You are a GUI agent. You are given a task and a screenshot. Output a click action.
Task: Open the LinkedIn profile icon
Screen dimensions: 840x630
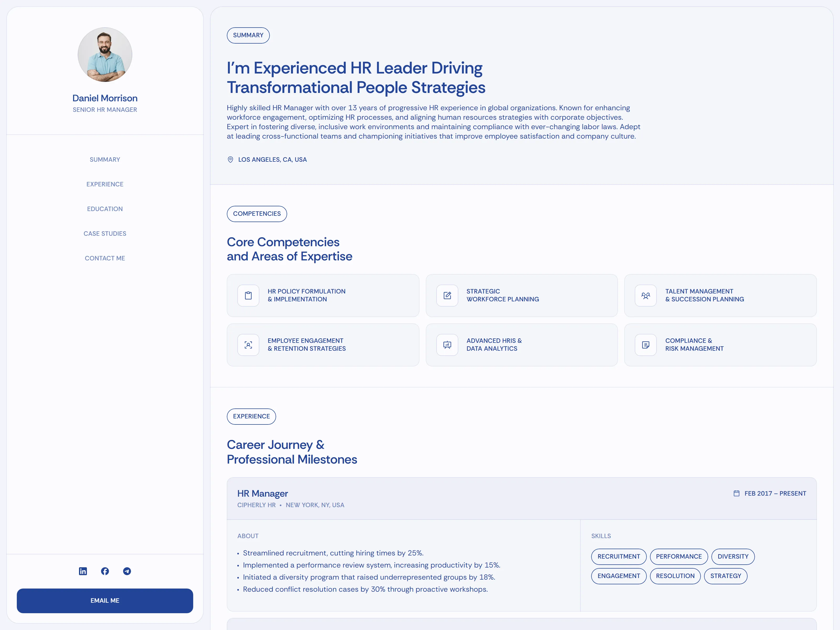click(x=83, y=571)
